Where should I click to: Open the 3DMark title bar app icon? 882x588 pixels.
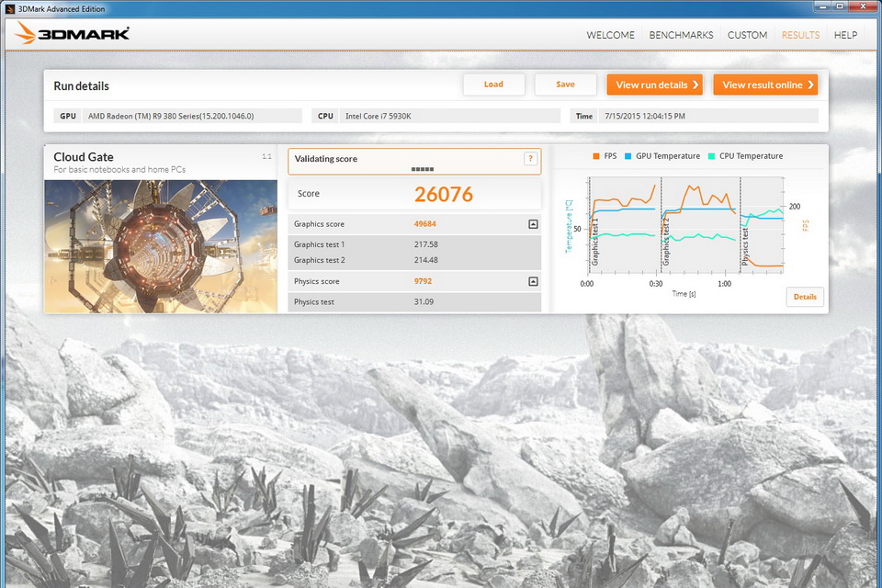pos(9,9)
